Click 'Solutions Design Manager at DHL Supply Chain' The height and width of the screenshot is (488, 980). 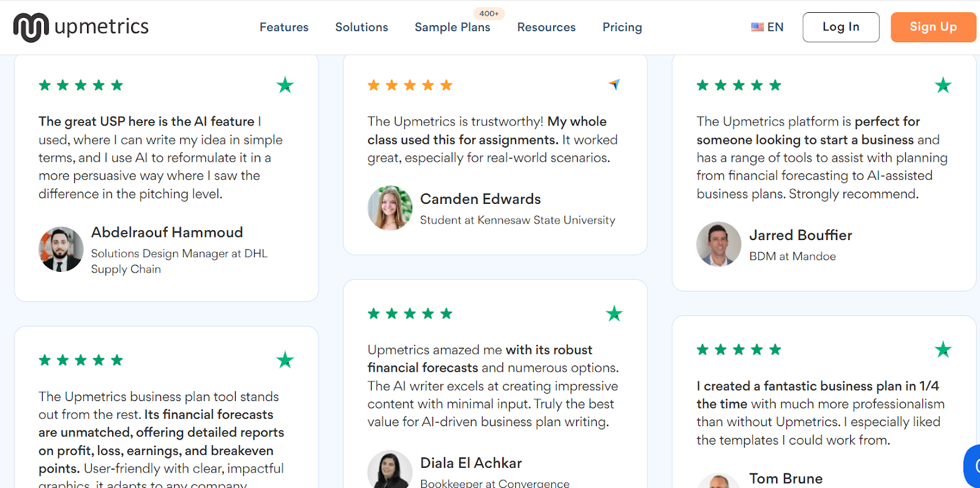pos(179,261)
